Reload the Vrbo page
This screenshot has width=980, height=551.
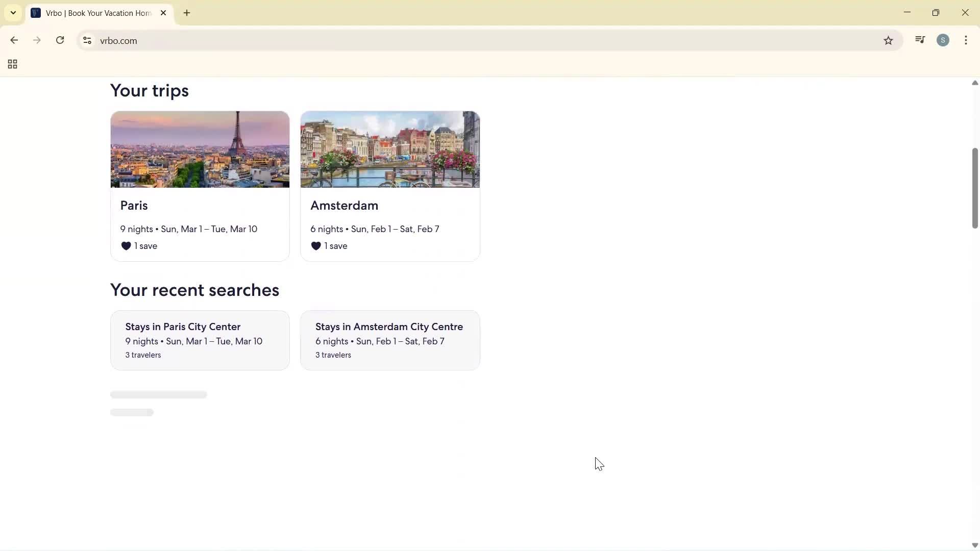point(60,40)
